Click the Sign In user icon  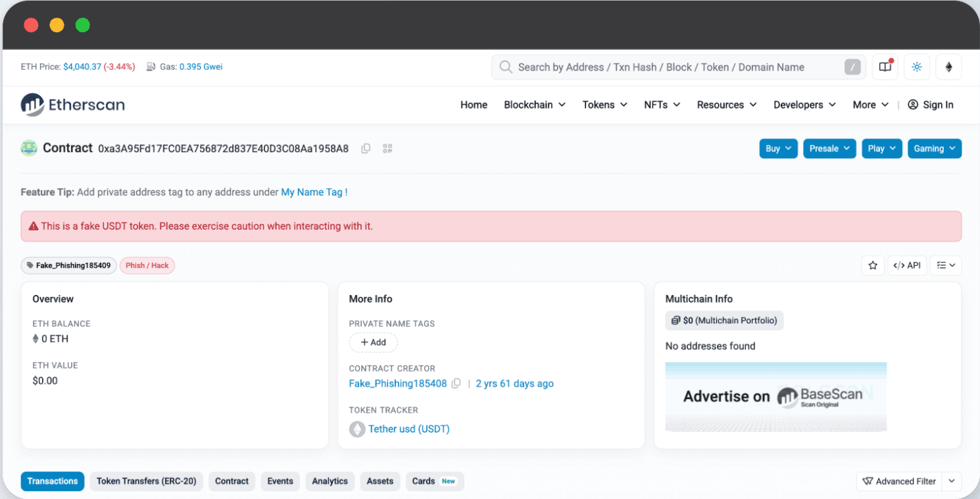pos(913,105)
